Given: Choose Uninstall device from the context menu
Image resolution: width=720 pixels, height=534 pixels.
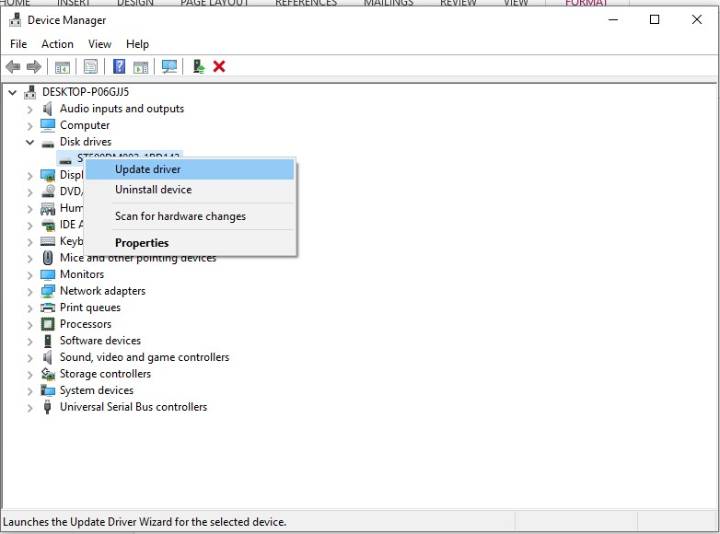Looking at the screenshot, I should 190,190.
